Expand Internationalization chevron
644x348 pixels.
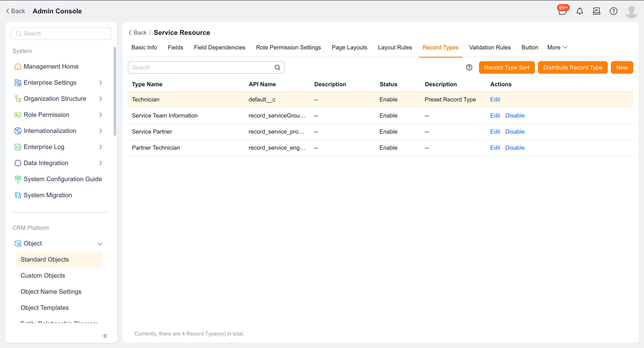pyautogui.click(x=100, y=131)
